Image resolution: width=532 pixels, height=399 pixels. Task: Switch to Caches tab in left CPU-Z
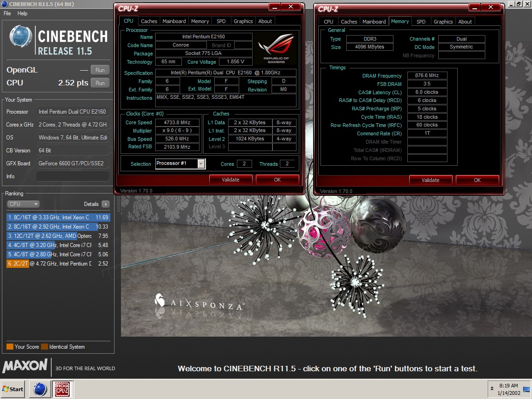[149, 21]
